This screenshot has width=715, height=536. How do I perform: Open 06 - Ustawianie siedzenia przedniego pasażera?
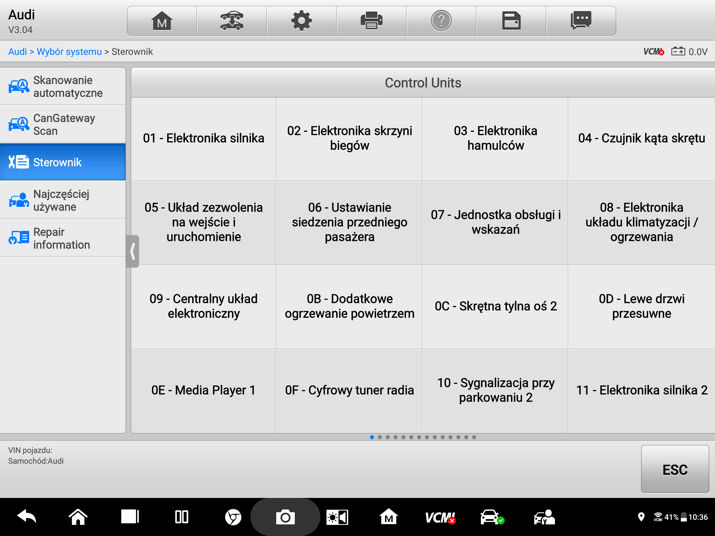click(349, 222)
